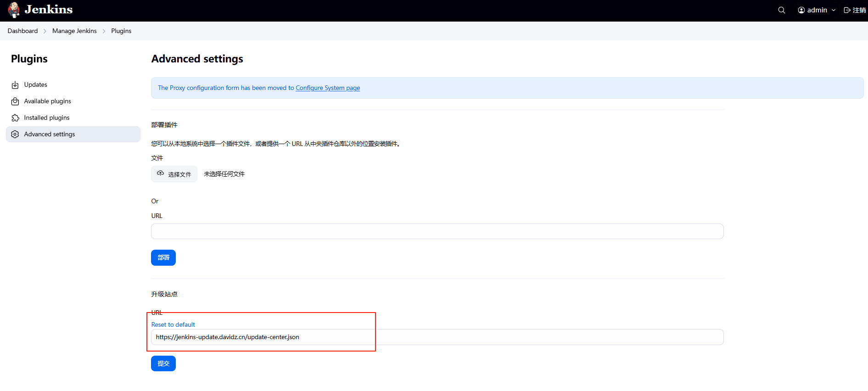Go to Dashboard breadcrumb
Image resolution: width=868 pixels, height=391 pixels.
pyautogui.click(x=22, y=31)
